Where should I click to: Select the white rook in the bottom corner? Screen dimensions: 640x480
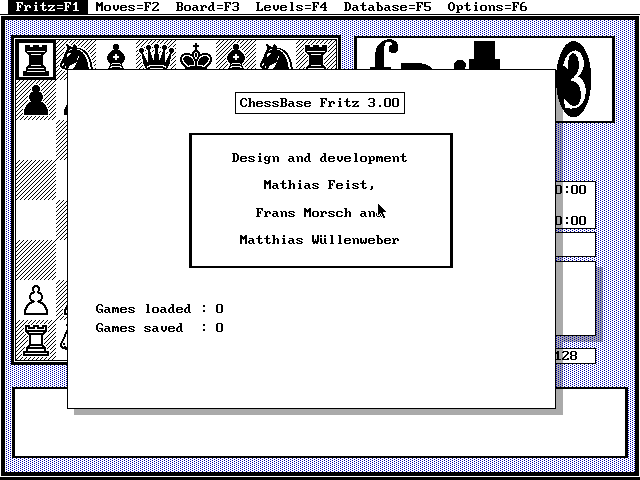36,340
